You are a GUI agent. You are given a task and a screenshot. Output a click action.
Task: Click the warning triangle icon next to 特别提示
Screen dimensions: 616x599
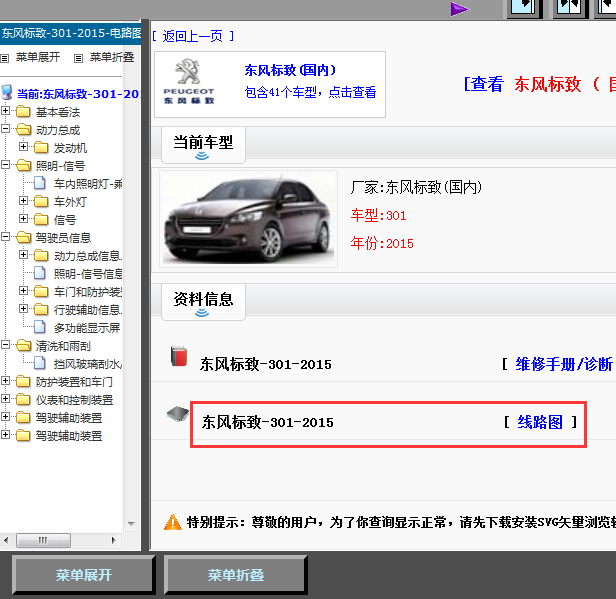[x=172, y=522]
